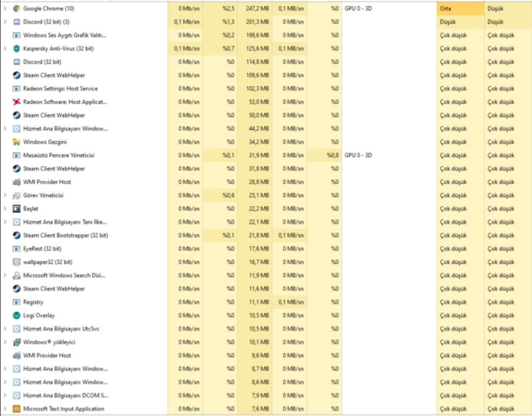This screenshot has width=532, height=416.
Task: Click the Orta power usage cell
Action: (x=460, y=9)
